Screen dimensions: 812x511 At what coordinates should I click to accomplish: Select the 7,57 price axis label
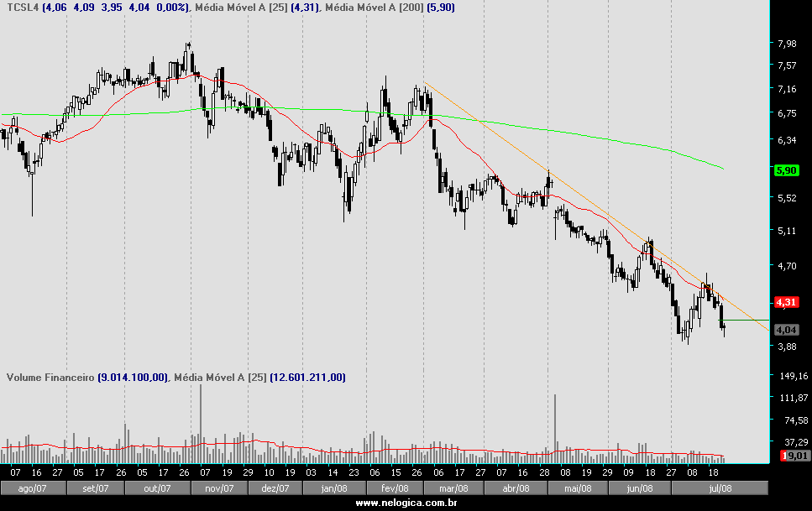tap(787, 65)
